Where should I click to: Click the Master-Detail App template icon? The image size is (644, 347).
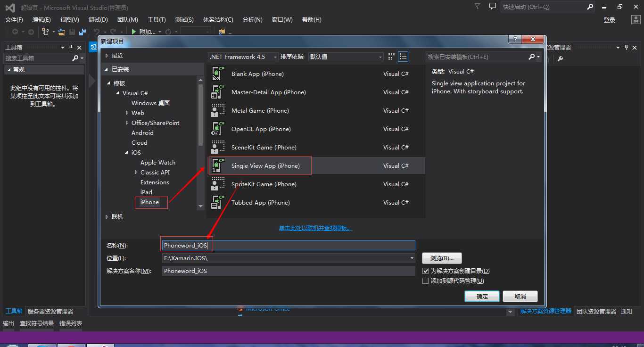218,92
